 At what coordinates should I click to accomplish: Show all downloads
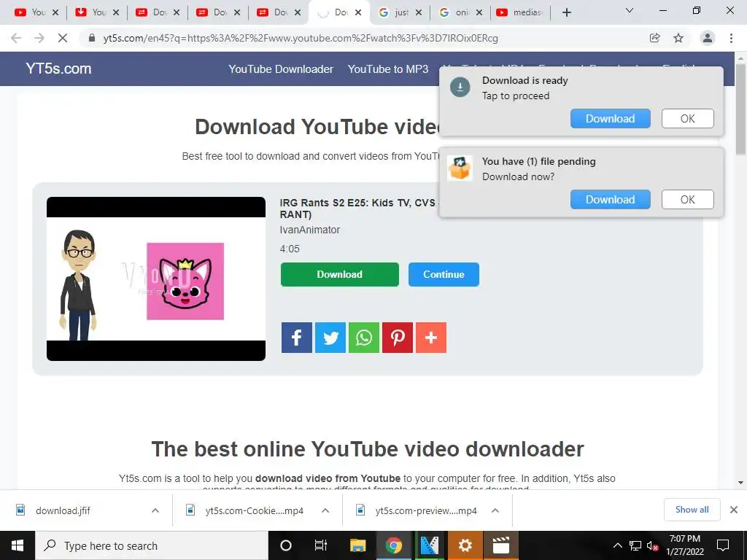pos(692,510)
